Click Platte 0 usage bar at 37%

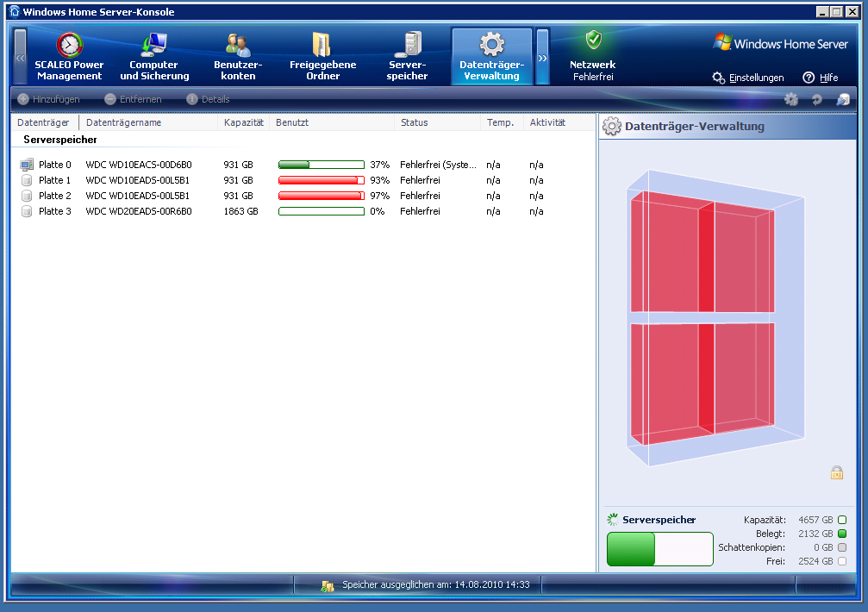(321, 165)
